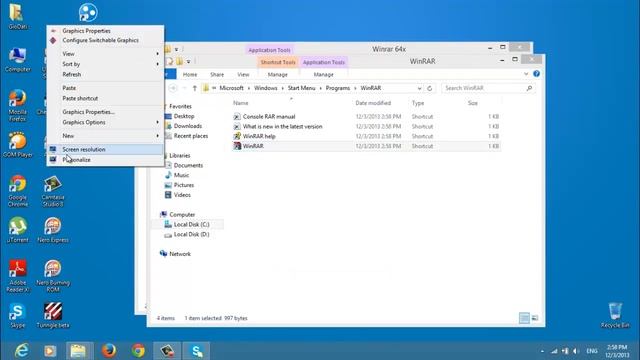Click the Programs breadcrumb in address bar

coord(338,88)
